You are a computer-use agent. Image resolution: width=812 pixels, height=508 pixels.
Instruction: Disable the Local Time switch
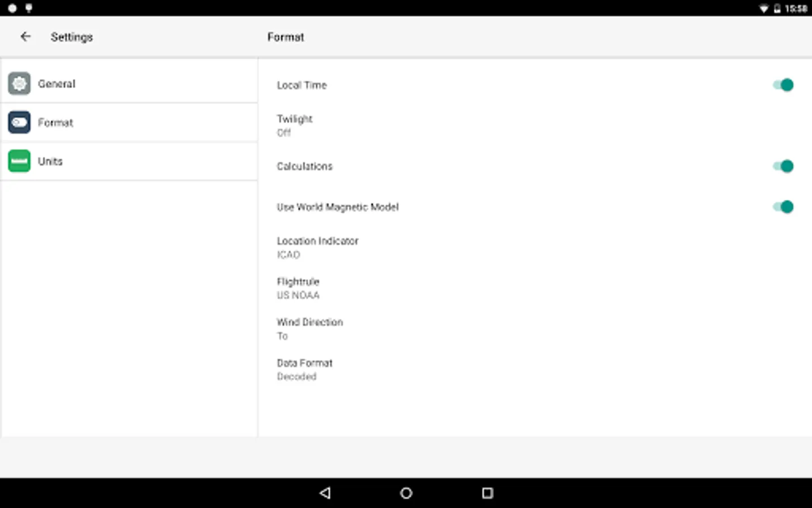pyautogui.click(x=783, y=85)
